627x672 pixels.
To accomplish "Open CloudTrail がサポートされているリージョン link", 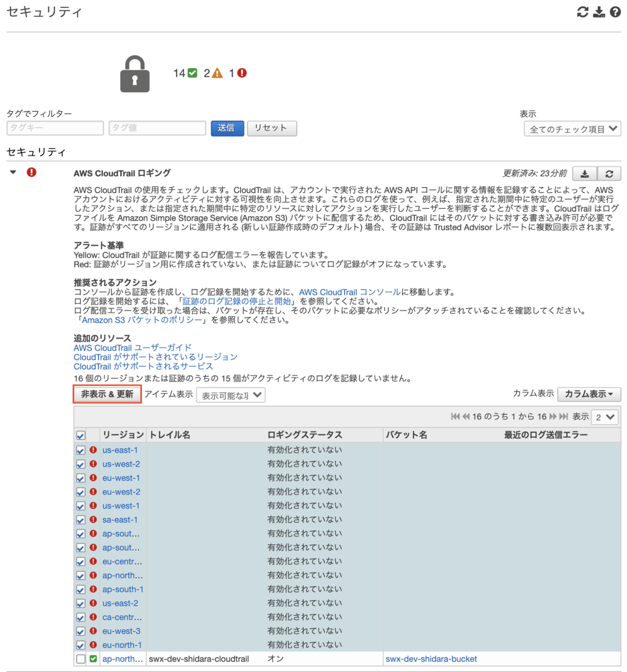I will tap(156, 357).
